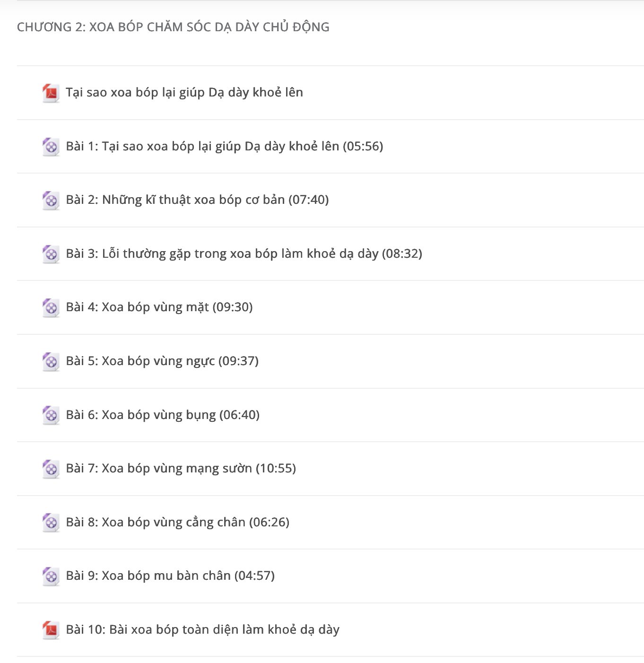The image size is (644, 663).
Task: Click the video icon for Bài 9
Action: [x=51, y=576]
